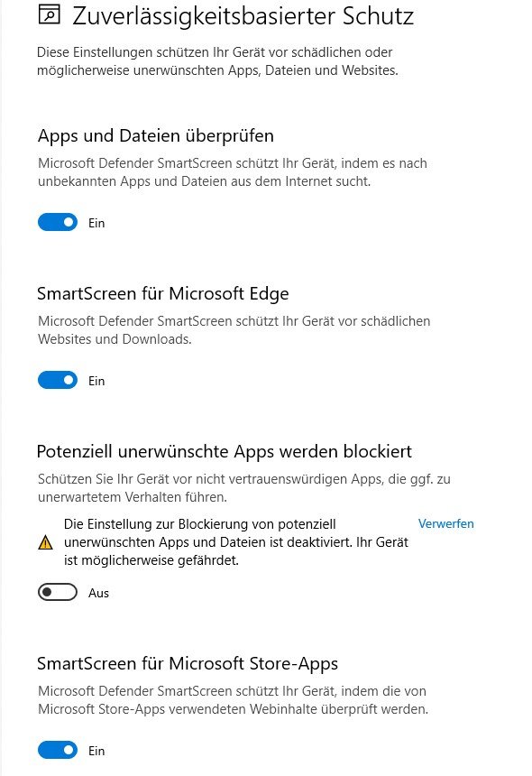Select the SmartScreen für Microsoft Edge heading

coord(163,293)
